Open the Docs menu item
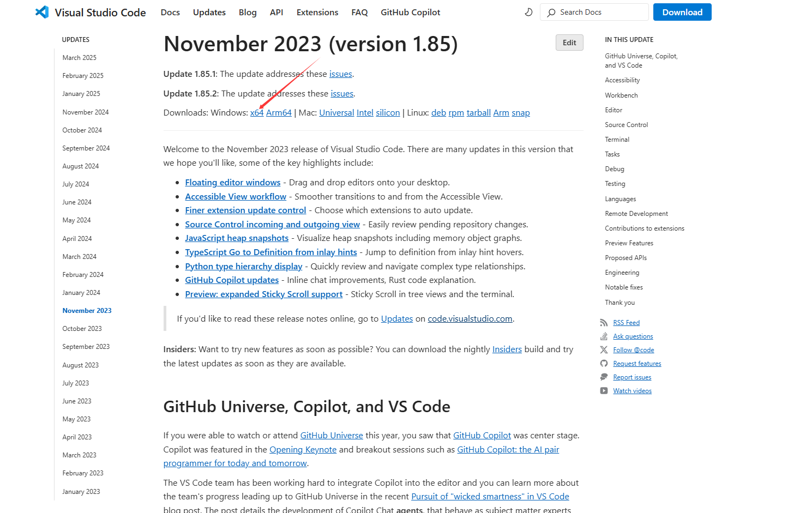This screenshot has height=513, width=812. [x=170, y=12]
